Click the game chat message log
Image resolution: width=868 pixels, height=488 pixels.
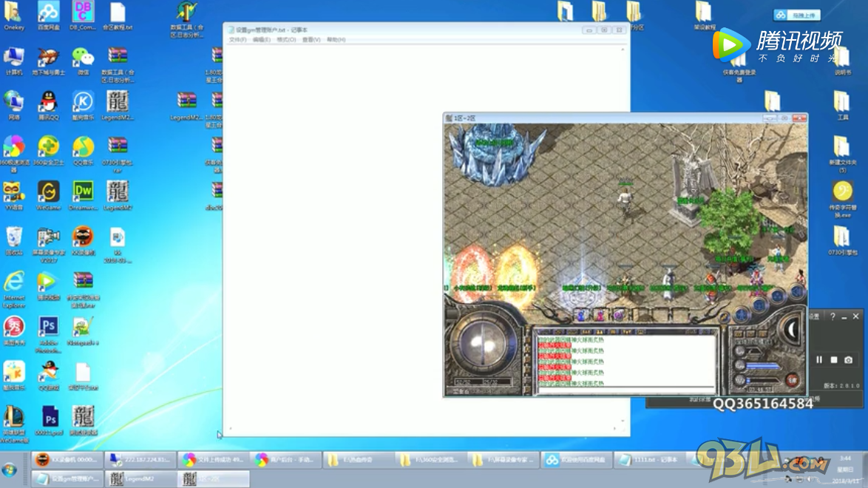[x=625, y=361]
